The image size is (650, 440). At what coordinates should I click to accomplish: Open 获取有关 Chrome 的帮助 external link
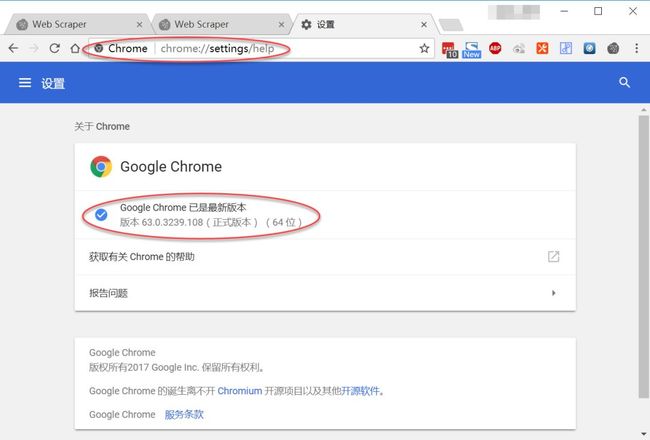(553, 256)
